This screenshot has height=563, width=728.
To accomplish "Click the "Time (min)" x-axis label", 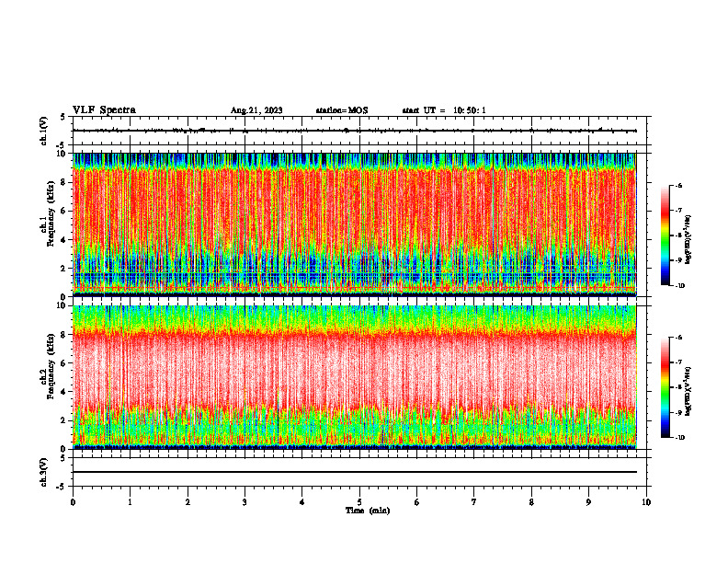I will click(368, 511).
